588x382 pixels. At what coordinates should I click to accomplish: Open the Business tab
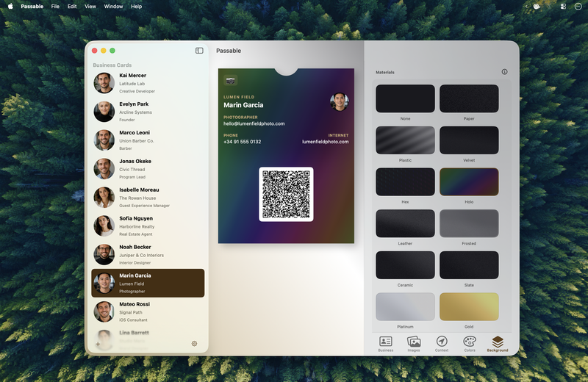(385, 343)
